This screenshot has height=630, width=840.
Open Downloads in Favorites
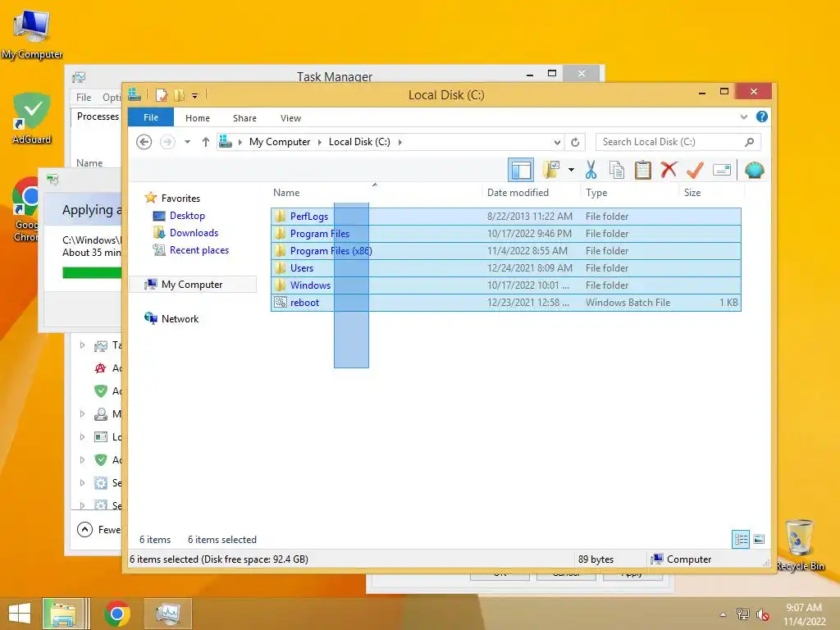click(194, 232)
